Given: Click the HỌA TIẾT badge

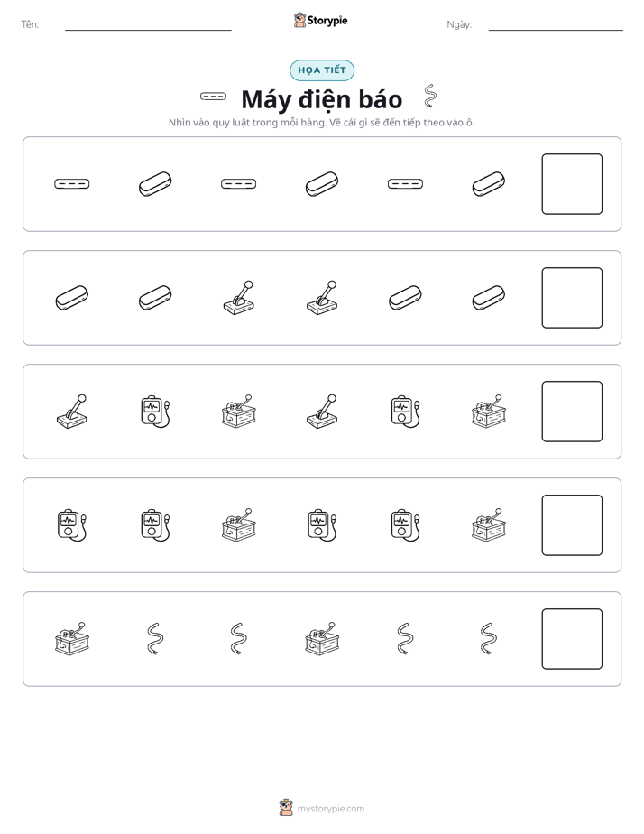Looking at the screenshot, I should click(x=322, y=70).
